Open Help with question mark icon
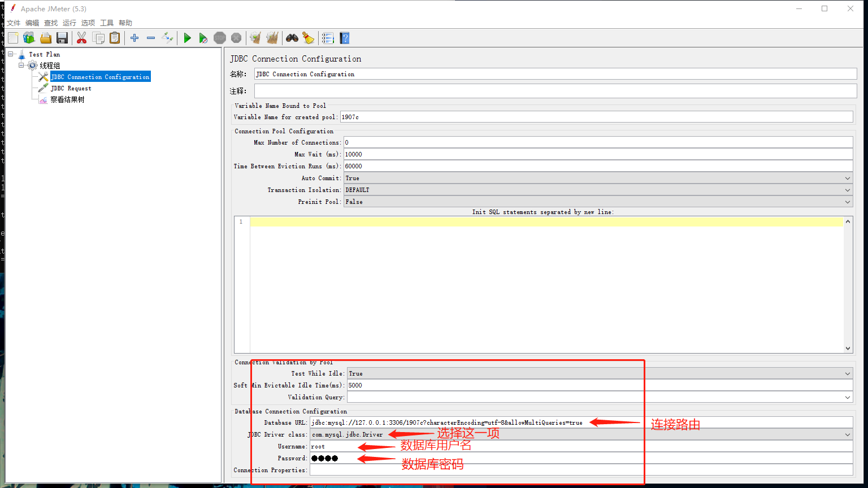868x488 pixels. 345,38
